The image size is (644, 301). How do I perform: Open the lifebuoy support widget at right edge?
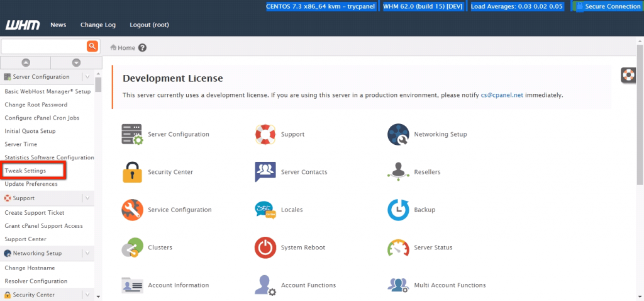click(x=628, y=75)
